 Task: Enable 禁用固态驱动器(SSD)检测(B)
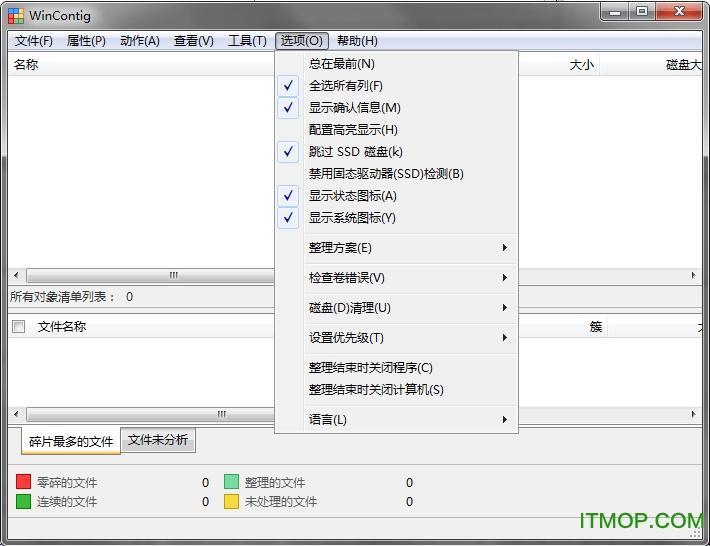396,174
